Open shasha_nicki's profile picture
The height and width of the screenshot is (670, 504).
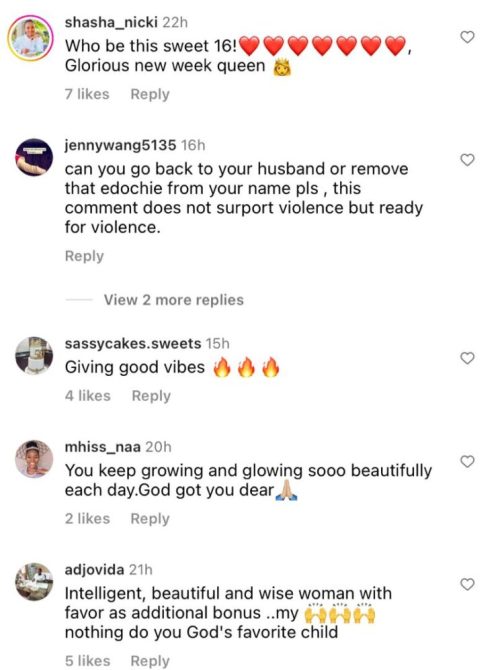click(x=30, y=38)
